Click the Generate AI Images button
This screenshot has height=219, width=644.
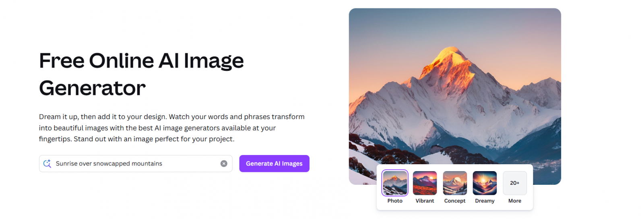pos(274,163)
